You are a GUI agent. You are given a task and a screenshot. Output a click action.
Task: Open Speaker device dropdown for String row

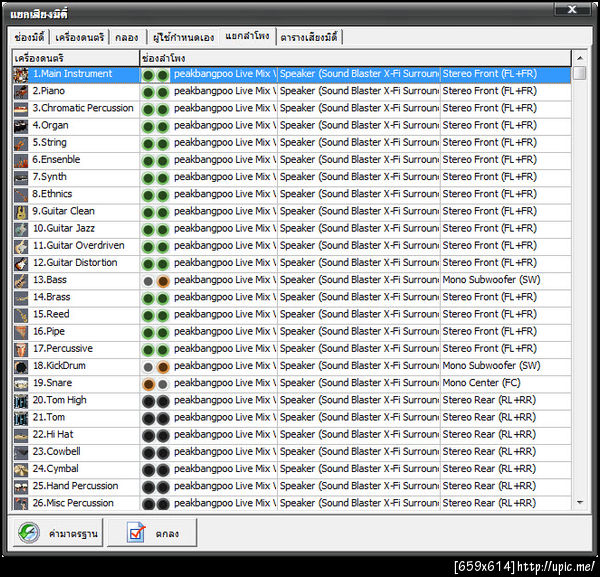[359, 143]
